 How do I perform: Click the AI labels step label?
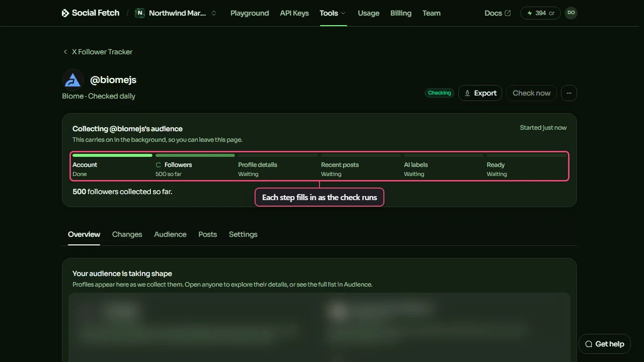(416, 165)
